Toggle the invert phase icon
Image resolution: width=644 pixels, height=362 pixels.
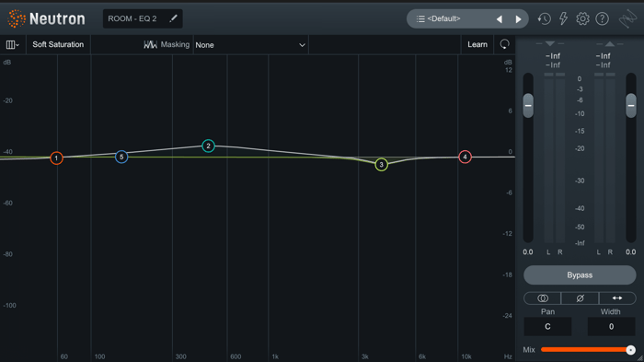point(580,298)
